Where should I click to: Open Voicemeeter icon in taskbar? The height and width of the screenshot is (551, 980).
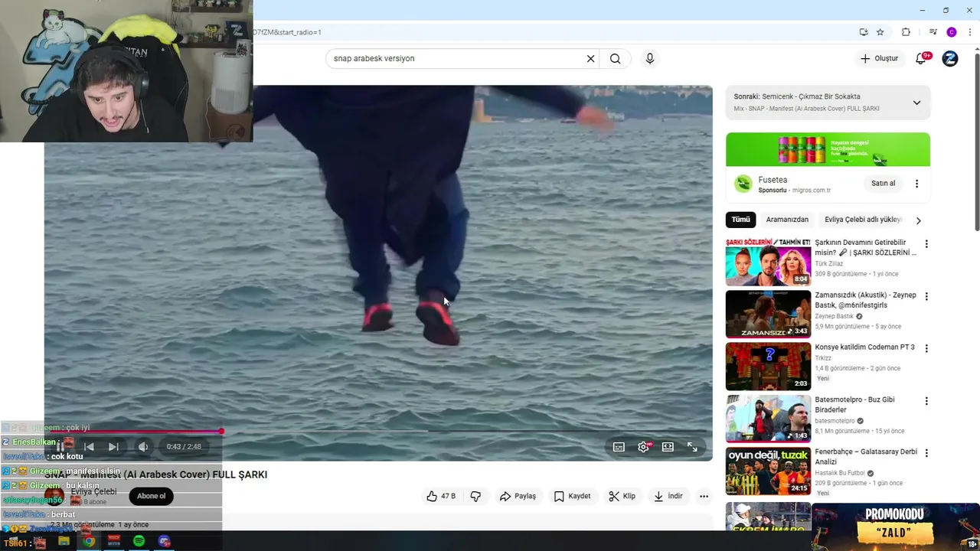pyautogui.click(x=114, y=541)
